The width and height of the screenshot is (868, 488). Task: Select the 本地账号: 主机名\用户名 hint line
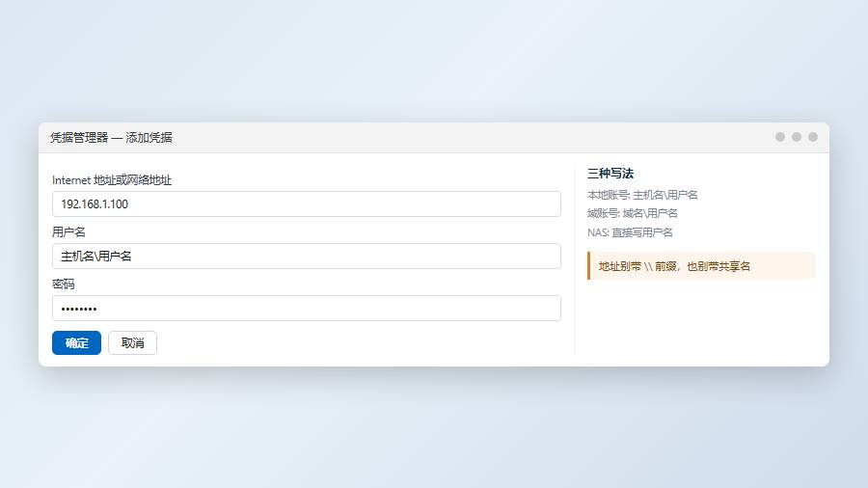(642, 195)
